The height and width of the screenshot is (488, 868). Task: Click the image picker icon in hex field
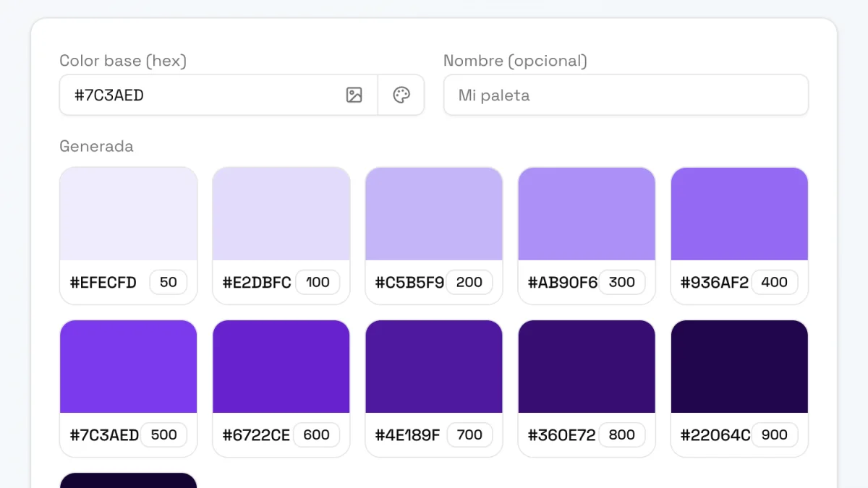(x=354, y=95)
